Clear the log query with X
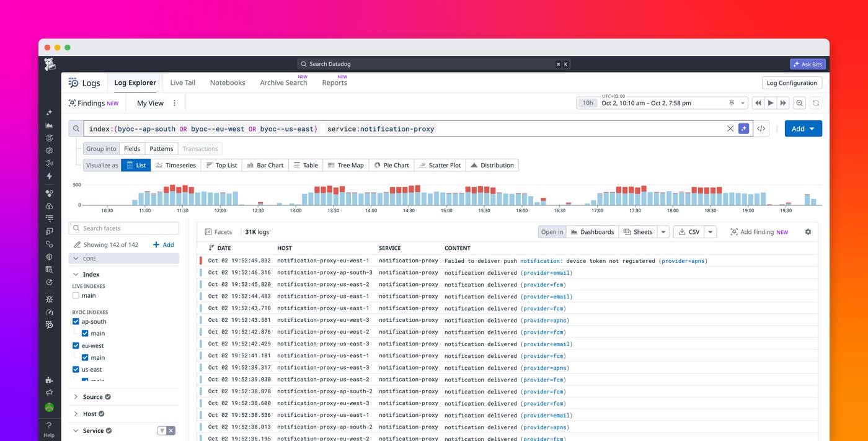The height and width of the screenshot is (441, 868). point(730,128)
